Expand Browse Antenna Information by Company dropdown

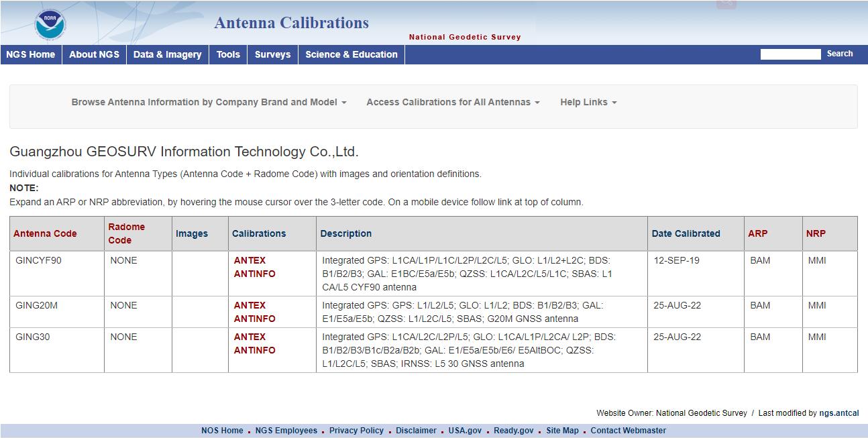pos(209,102)
